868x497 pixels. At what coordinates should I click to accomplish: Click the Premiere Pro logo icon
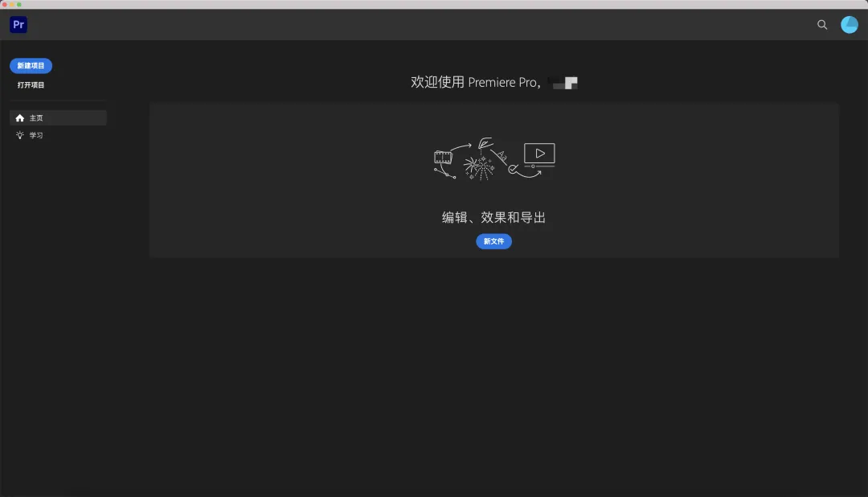18,24
